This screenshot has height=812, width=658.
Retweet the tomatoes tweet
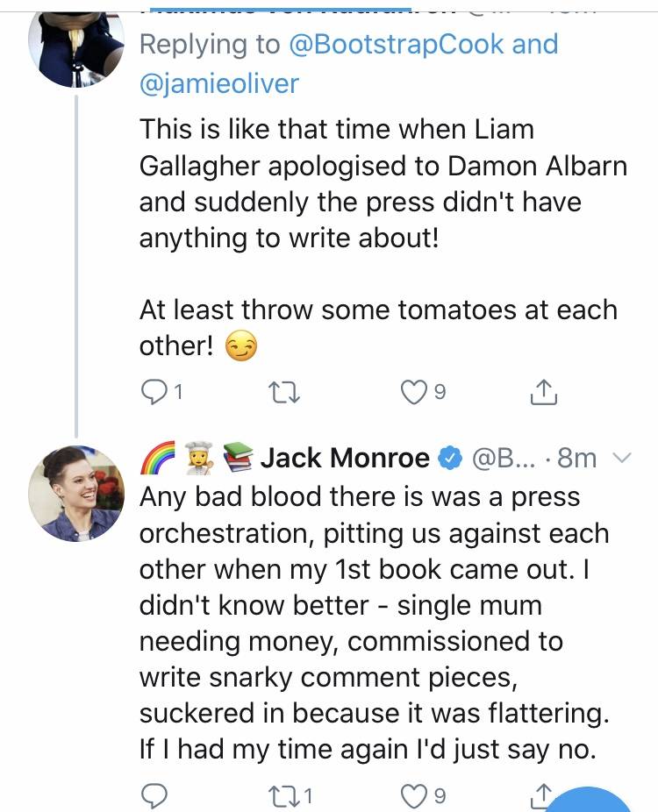tap(284, 393)
